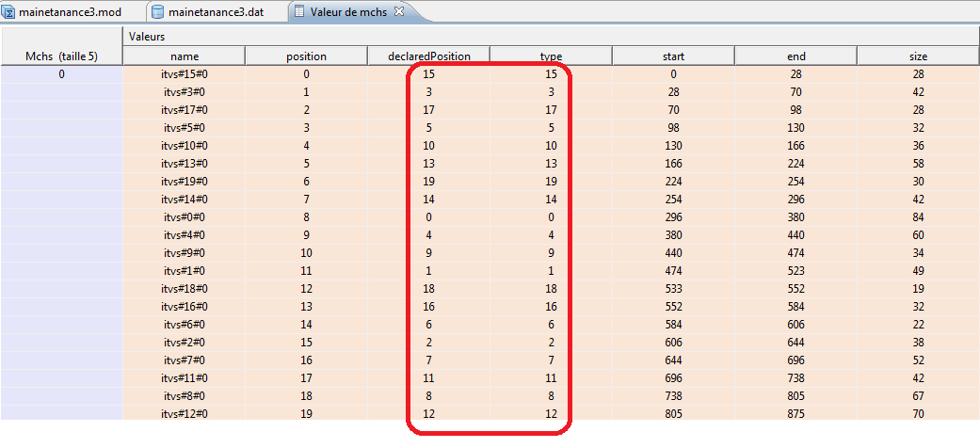Select the itvs#19#0 name cell
980x448 pixels.
pos(184,182)
